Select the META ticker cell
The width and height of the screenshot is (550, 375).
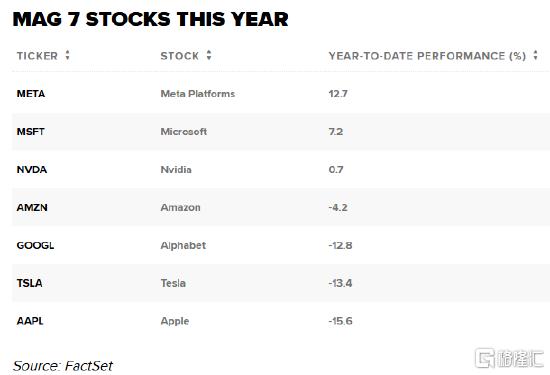(31, 94)
